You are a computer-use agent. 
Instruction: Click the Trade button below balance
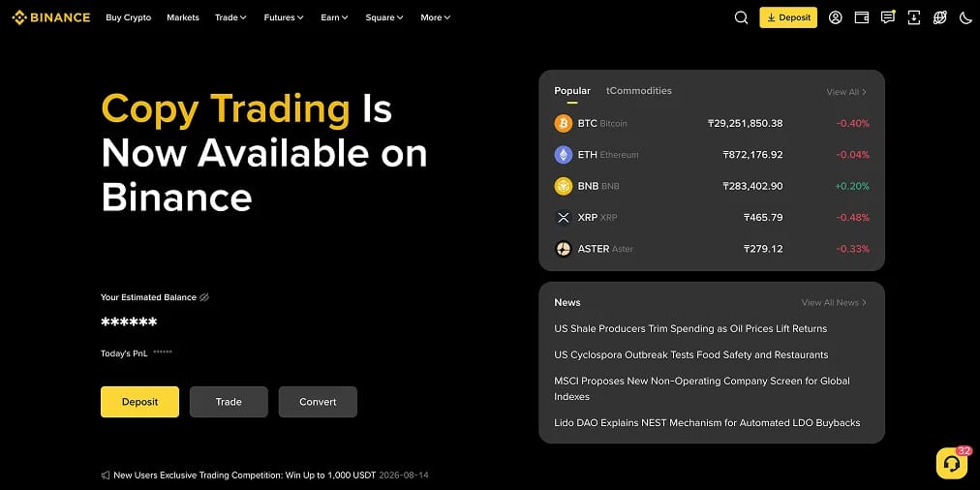coord(229,402)
